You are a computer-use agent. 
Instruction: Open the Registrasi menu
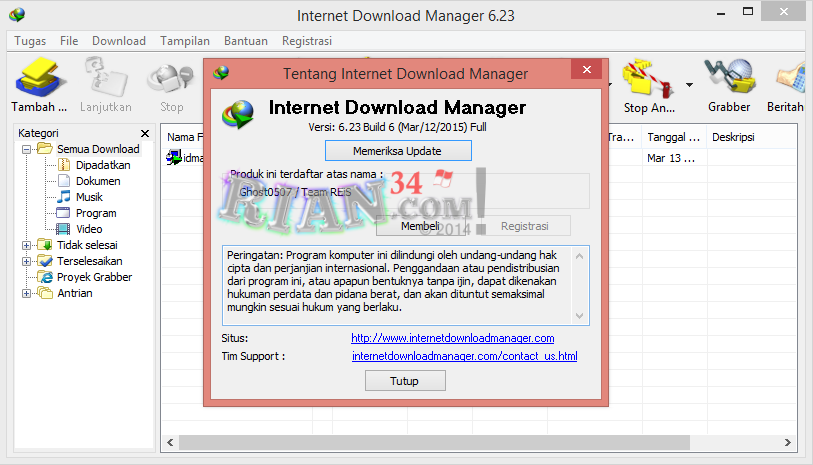307,41
